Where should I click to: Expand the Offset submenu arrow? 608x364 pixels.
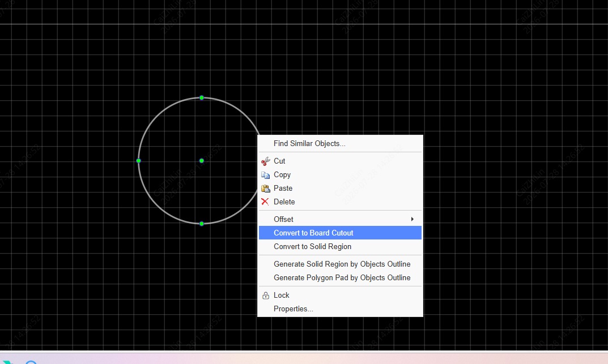point(412,219)
